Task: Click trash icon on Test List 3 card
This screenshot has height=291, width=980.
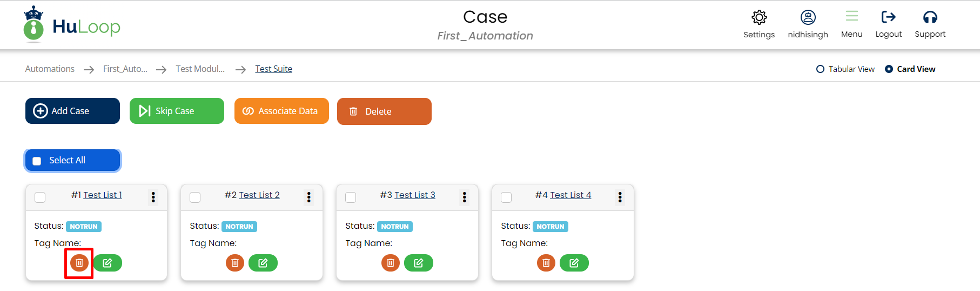Action: 390,263
